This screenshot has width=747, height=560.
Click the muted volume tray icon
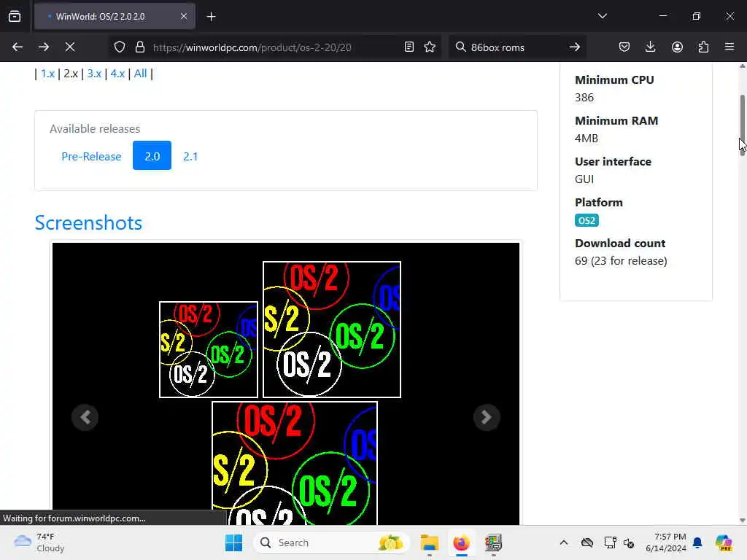(x=629, y=542)
